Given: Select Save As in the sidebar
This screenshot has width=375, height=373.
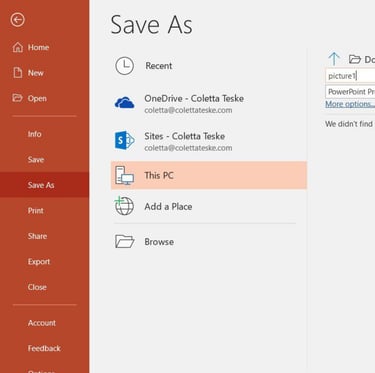Looking at the screenshot, I should [x=44, y=185].
